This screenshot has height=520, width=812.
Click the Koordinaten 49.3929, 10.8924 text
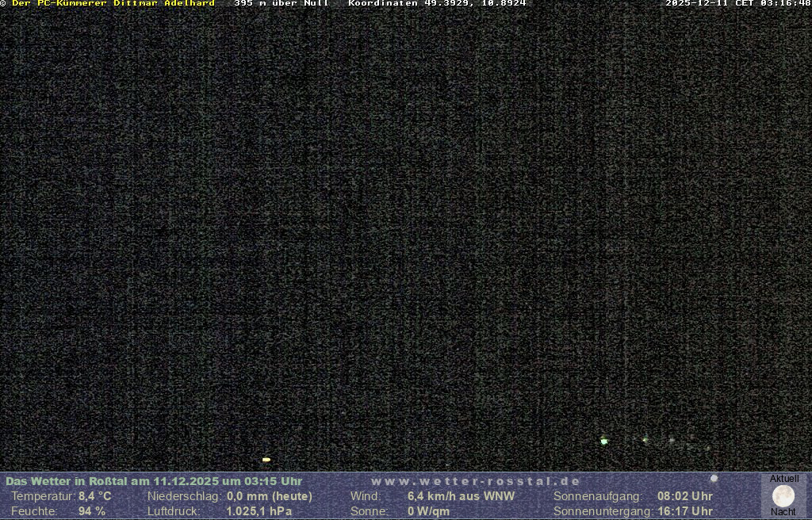(x=437, y=3)
